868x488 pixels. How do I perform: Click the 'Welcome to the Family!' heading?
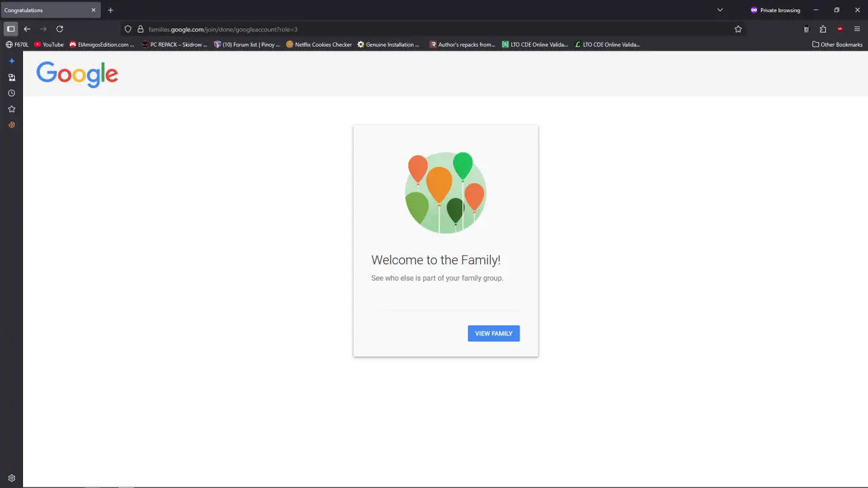tap(436, 260)
